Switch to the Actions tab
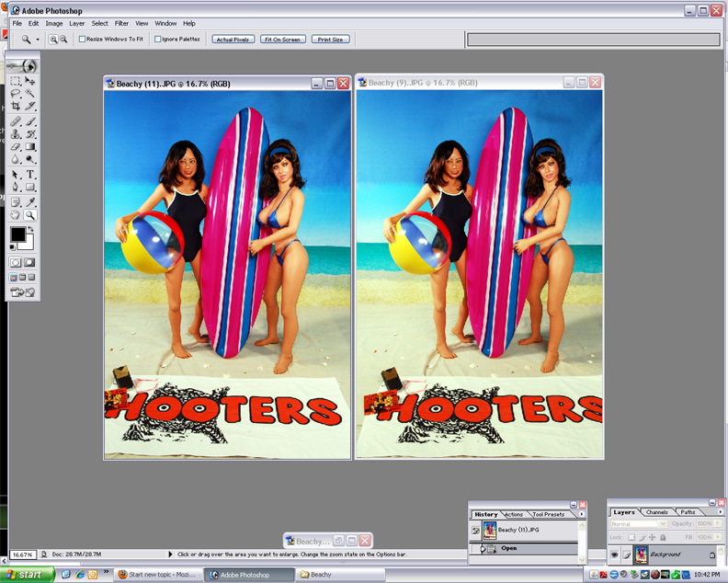This screenshot has width=728, height=583. (x=514, y=514)
